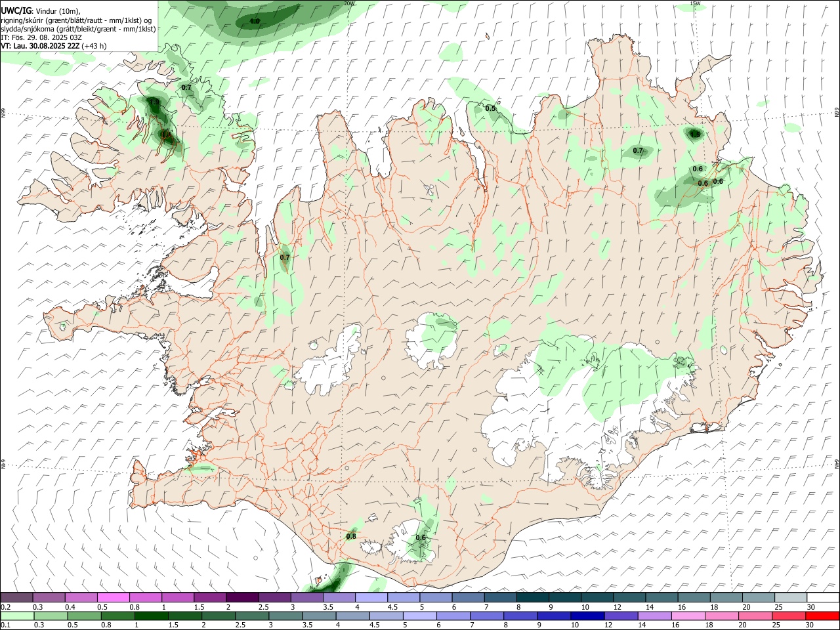Click the 'slydda/snjókoma' legend description line
Viewport: 840px width, 630px height.
[78, 29]
